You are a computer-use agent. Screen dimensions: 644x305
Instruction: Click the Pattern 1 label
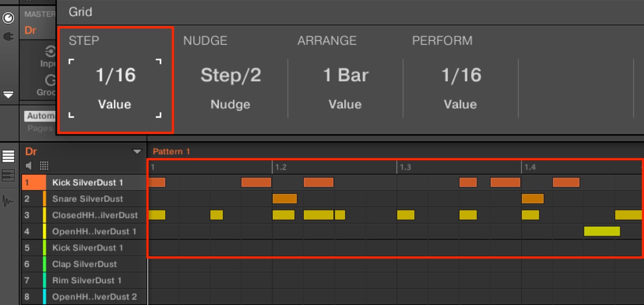click(171, 152)
